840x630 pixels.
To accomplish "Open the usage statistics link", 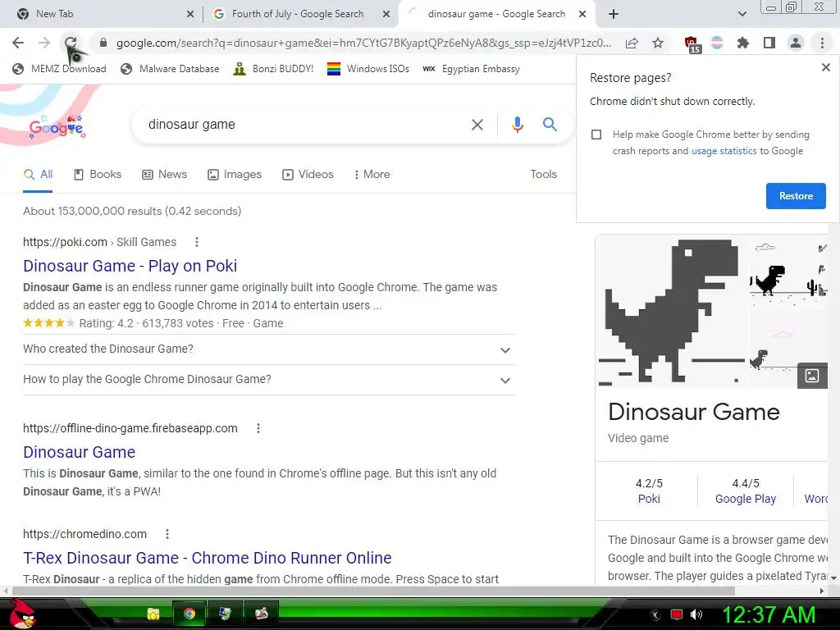I will [x=724, y=151].
